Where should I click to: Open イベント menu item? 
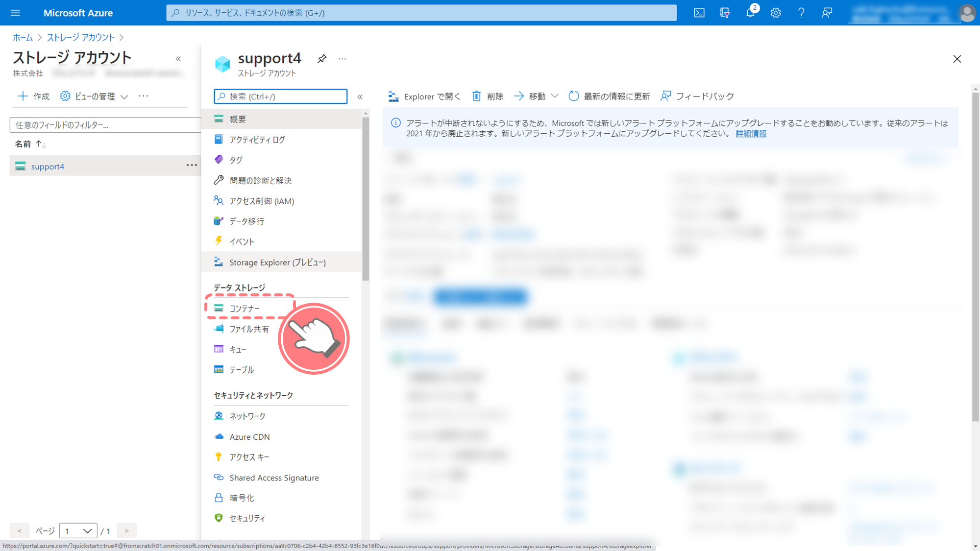pos(281,241)
